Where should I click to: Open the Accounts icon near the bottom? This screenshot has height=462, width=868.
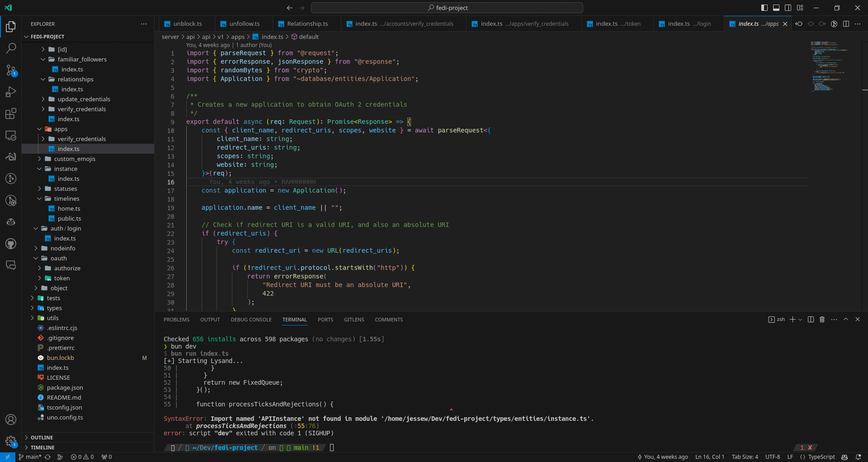pos(11,420)
